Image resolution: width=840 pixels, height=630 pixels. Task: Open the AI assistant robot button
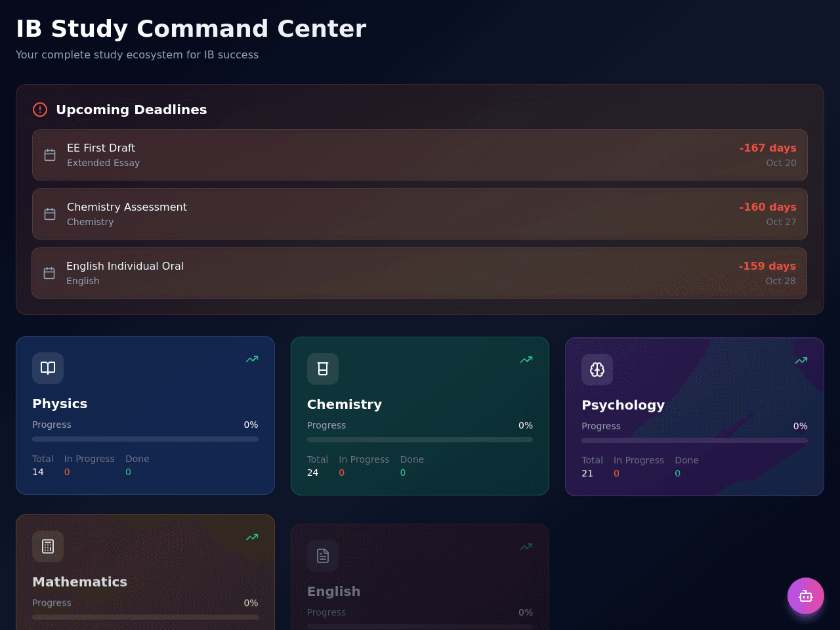[x=806, y=596]
